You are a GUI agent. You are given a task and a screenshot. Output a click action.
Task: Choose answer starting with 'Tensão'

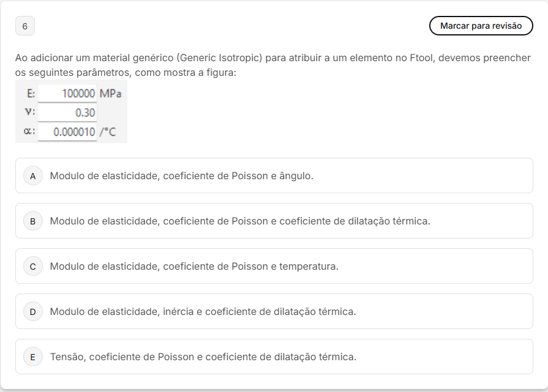pos(203,357)
